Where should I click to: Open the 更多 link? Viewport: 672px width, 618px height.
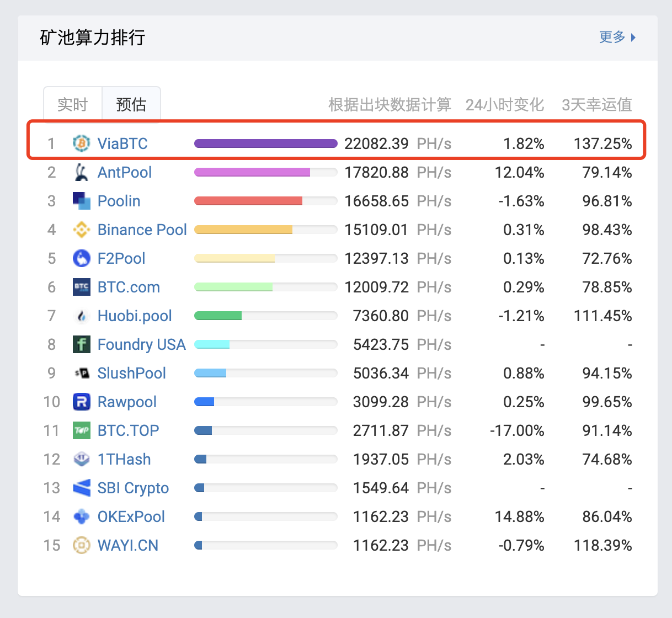point(617,37)
